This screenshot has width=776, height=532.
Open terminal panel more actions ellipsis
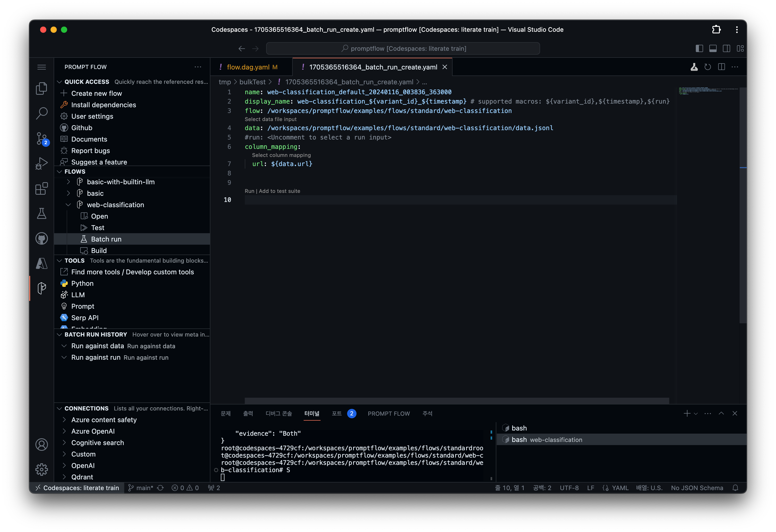[708, 414]
